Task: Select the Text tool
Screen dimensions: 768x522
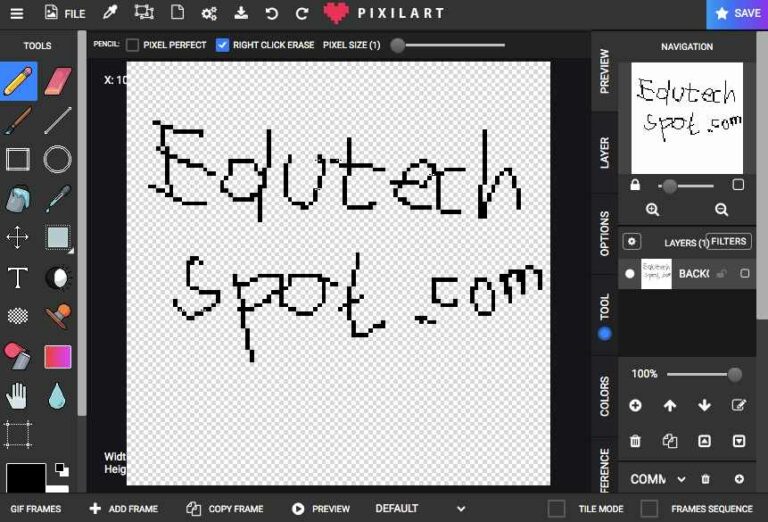Action: tap(18, 278)
